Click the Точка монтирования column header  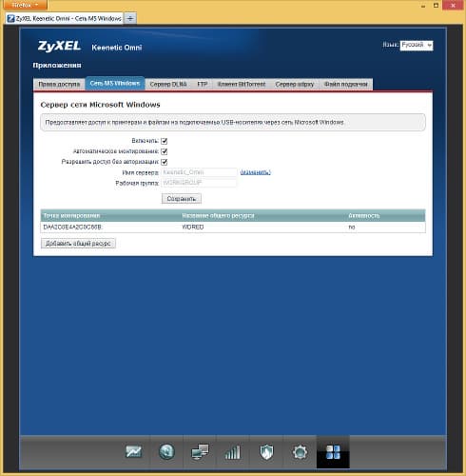(x=71, y=215)
